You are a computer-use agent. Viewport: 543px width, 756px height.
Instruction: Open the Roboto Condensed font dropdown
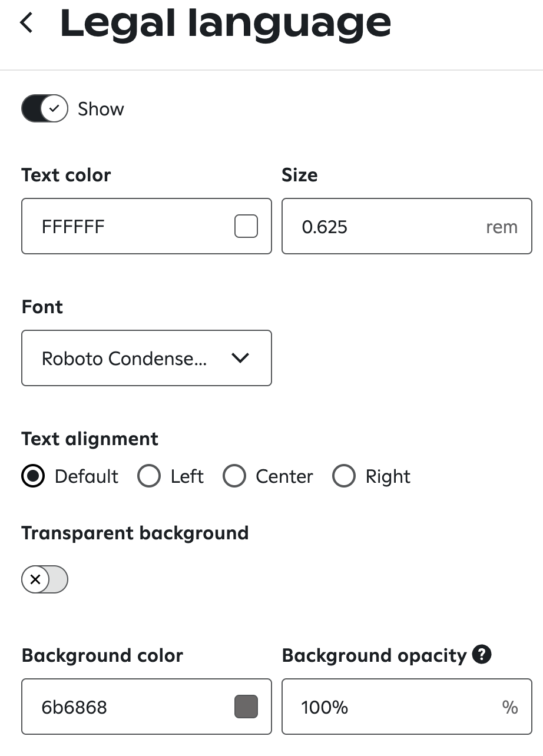click(x=146, y=358)
